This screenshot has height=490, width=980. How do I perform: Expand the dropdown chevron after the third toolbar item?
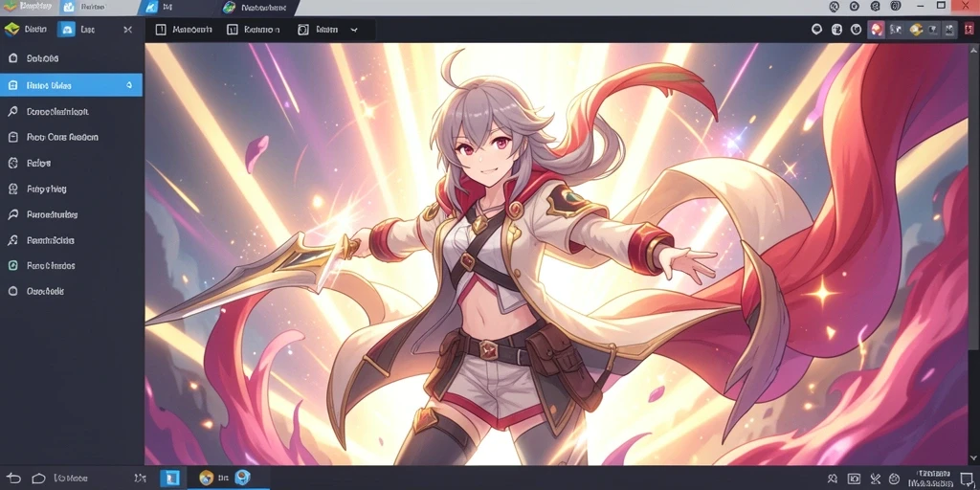pos(354,30)
